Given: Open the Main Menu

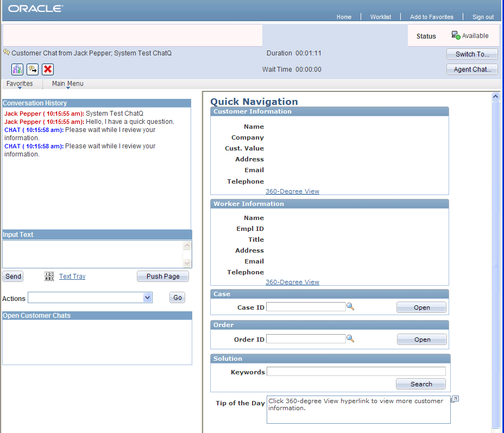Looking at the screenshot, I should 67,84.
